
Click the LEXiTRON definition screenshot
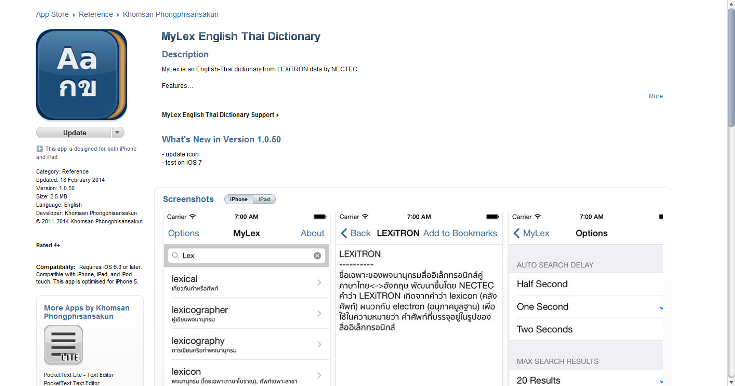coord(419,298)
